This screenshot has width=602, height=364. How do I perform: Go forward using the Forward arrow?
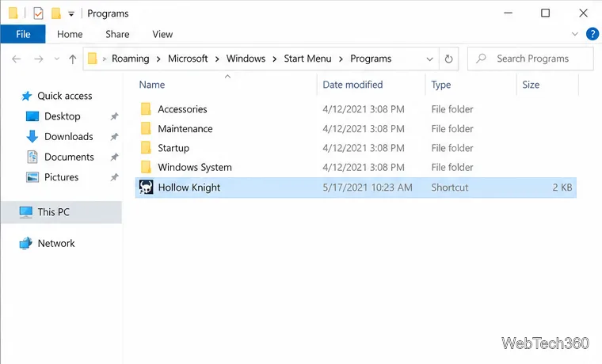point(38,59)
